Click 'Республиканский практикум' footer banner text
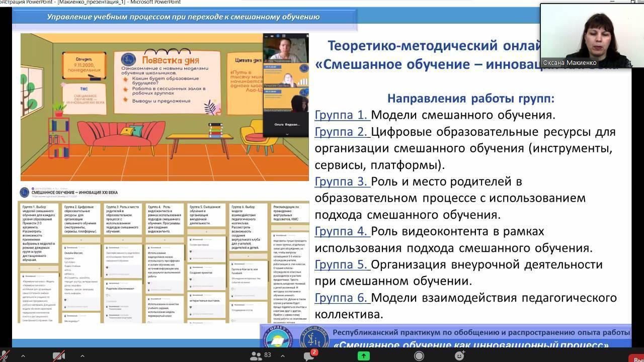This screenshot has width=644, height=362. pyautogui.click(x=481, y=332)
